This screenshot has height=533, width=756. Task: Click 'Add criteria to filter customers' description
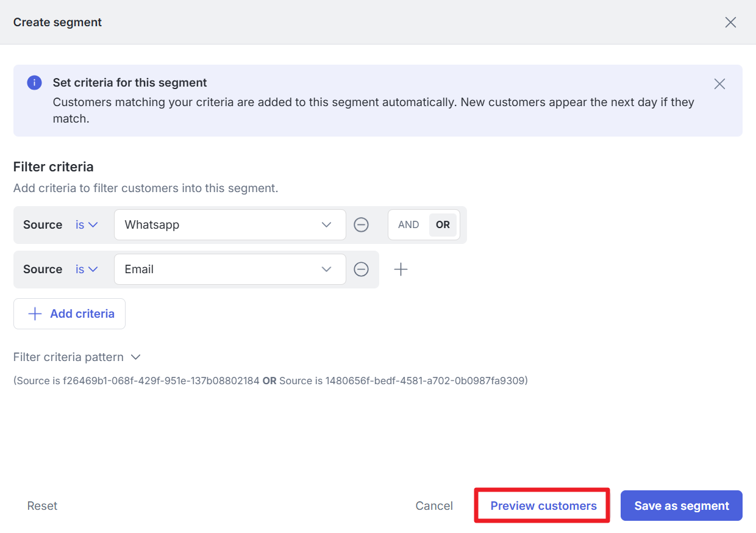[146, 188]
